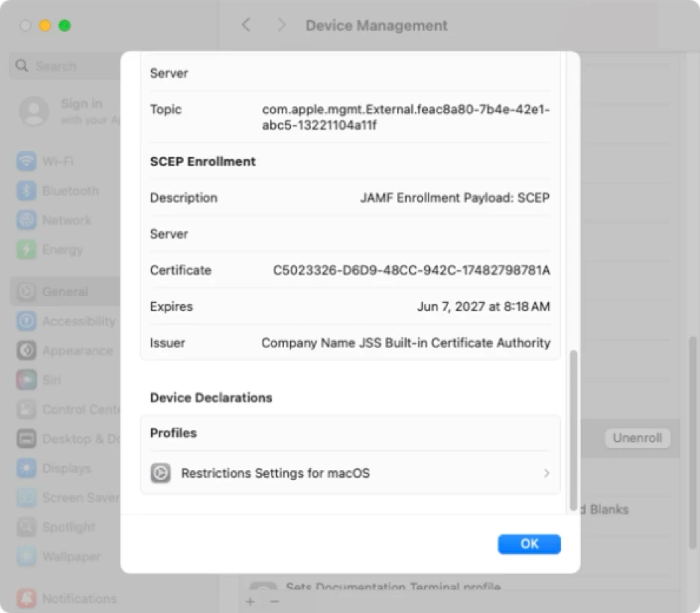Open the Control Center icon
This screenshot has height=613, width=700.
click(26, 409)
